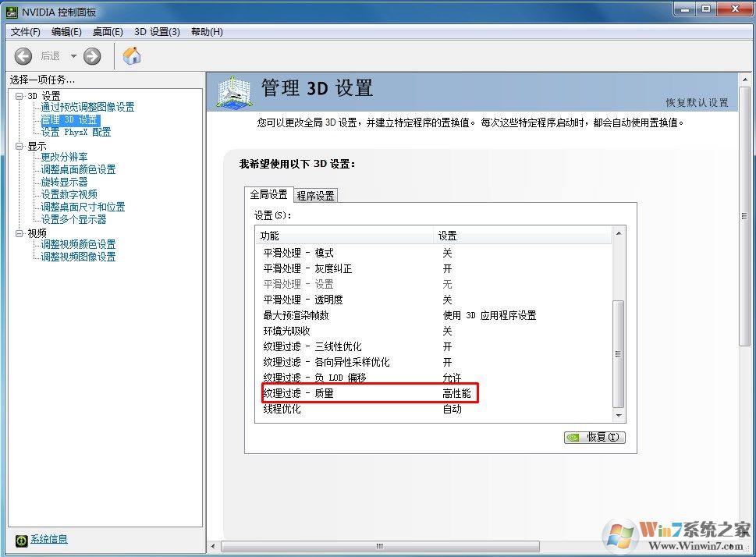Select 设置 PhysX 配置 in task tree
756x557 pixels.
[76, 132]
